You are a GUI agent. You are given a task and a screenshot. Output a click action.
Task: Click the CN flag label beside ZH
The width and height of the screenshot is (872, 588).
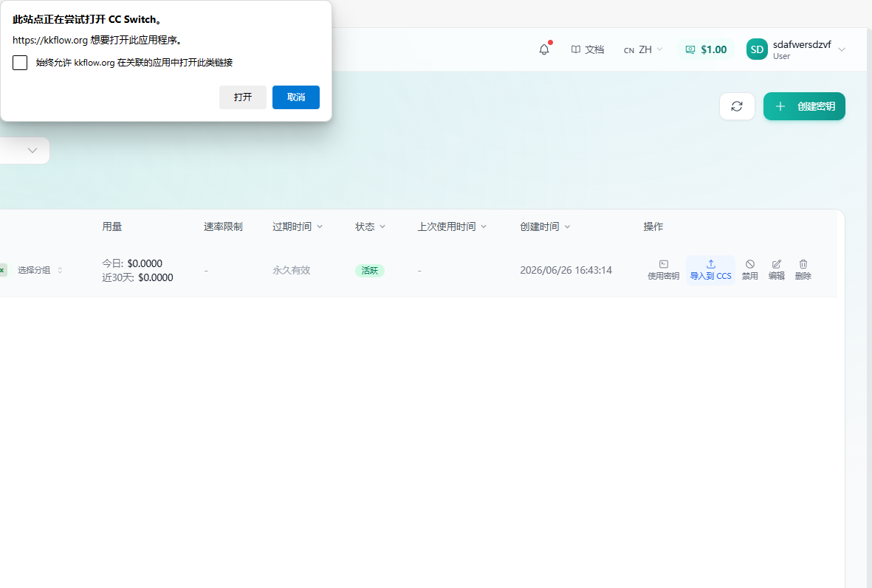click(629, 50)
